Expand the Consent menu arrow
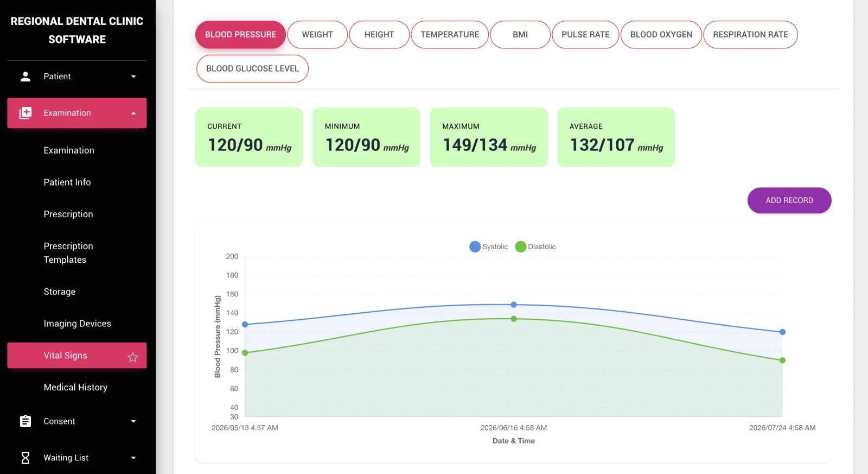Viewport: 868px width, 474px height. click(133, 421)
